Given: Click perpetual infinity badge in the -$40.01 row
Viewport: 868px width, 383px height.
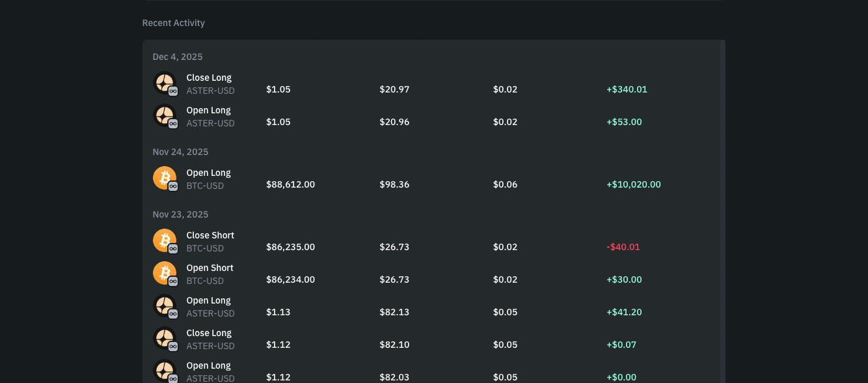Looking at the screenshot, I should click(173, 249).
